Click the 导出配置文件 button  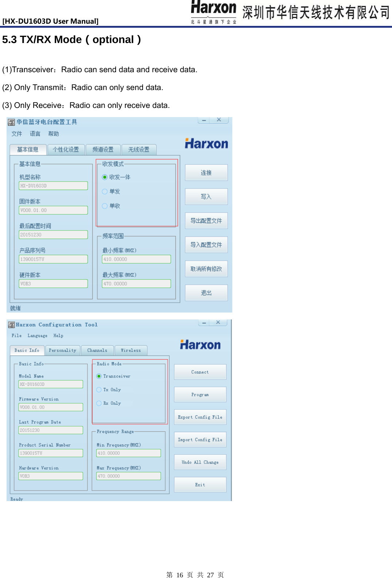click(x=206, y=221)
